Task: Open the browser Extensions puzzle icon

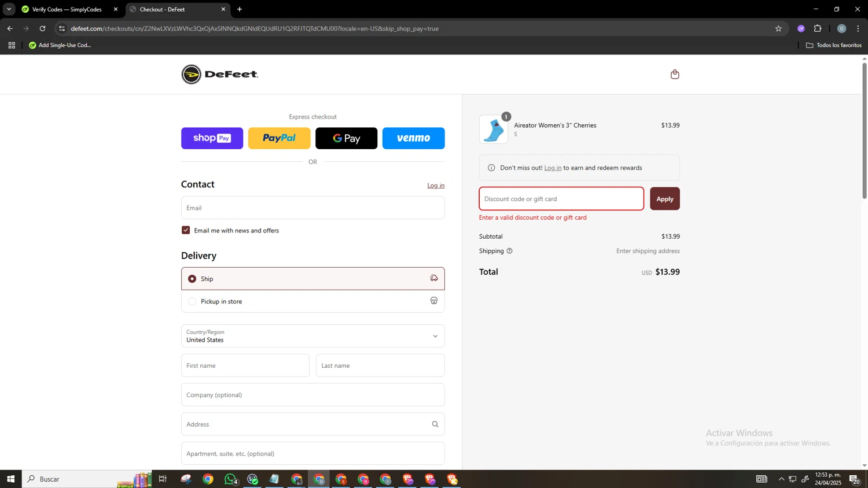Action: [x=818, y=28]
